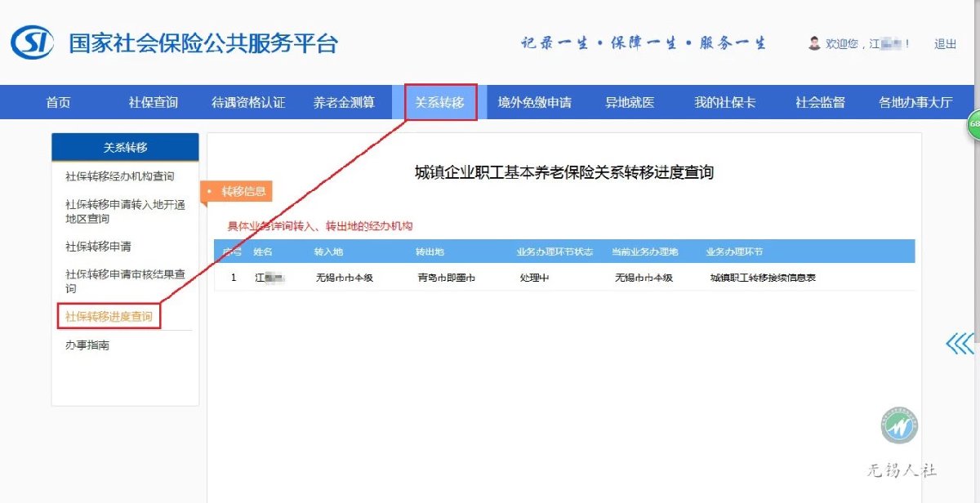The height and width of the screenshot is (503, 980).
Task: Expand the double-chevron side panel arrow
Action: [x=960, y=344]
